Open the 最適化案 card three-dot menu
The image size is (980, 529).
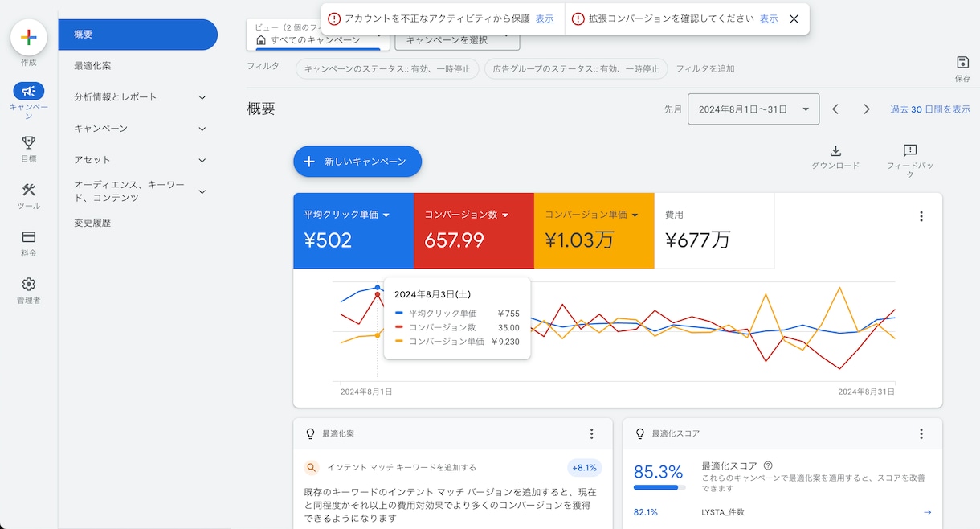[x=592, y=433]
